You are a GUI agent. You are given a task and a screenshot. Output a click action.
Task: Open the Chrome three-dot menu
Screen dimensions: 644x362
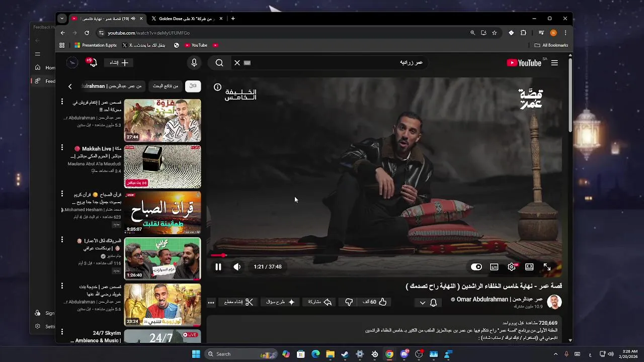(x=566, y=33)
